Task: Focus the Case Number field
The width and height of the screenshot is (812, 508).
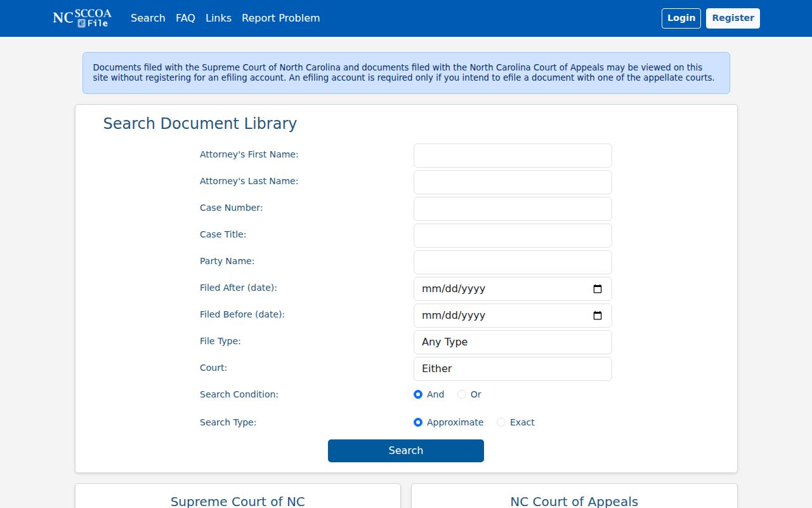Action: pyautogui.click(x=513, y=209)
